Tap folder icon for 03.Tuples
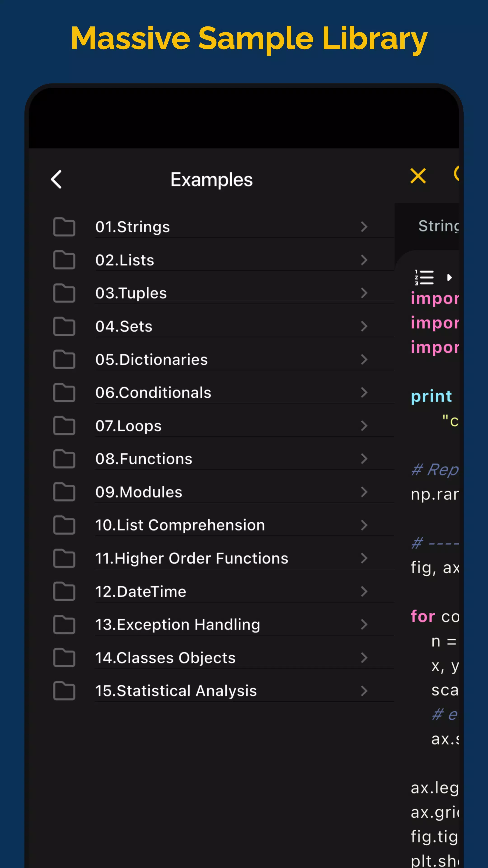This screenshot has width=488, height=868. 64,293
